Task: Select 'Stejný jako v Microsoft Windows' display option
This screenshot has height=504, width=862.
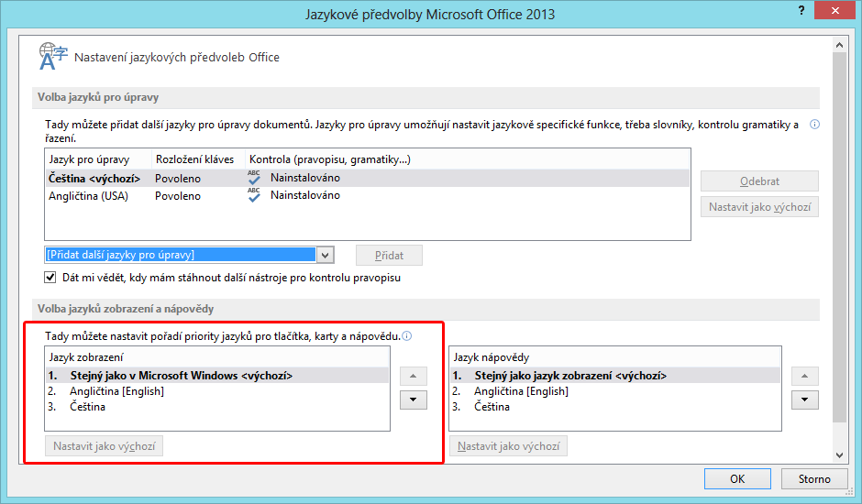Action: point(181,376)
